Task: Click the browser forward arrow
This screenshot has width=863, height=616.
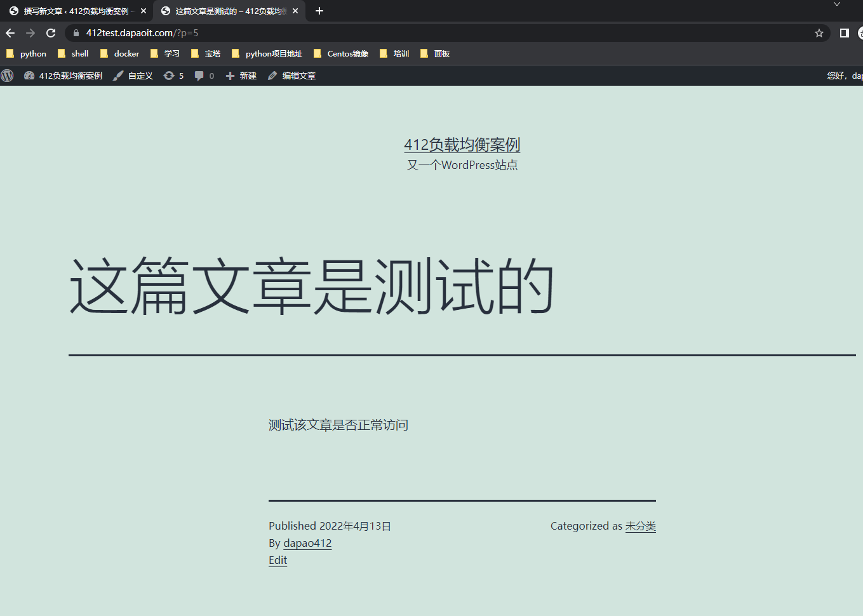Action: pyautogui.click(x=30, y=33)
